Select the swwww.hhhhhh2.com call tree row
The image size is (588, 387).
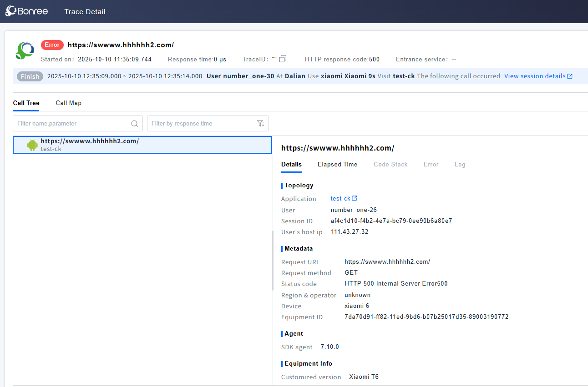[x=142, y=145]
